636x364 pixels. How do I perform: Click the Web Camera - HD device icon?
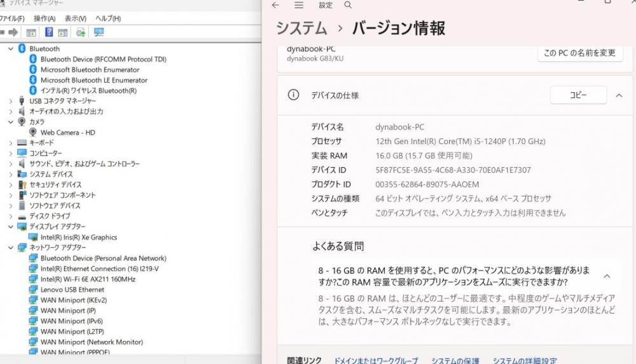33,132
